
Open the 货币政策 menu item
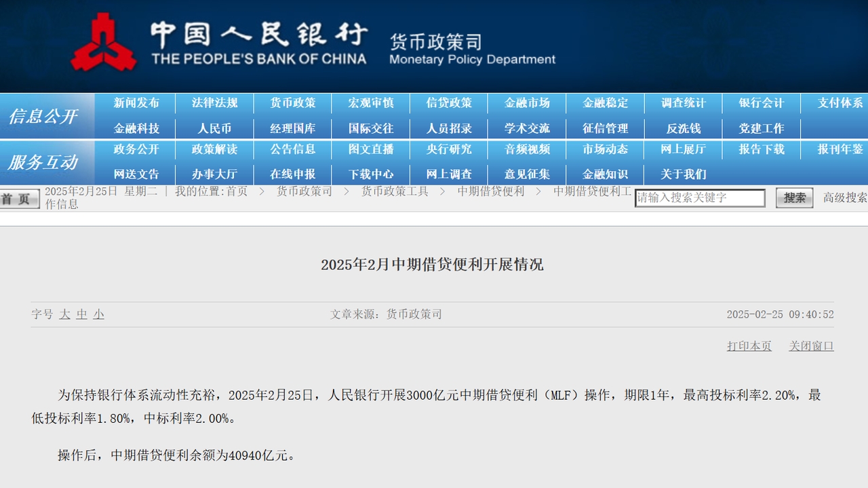293,103
